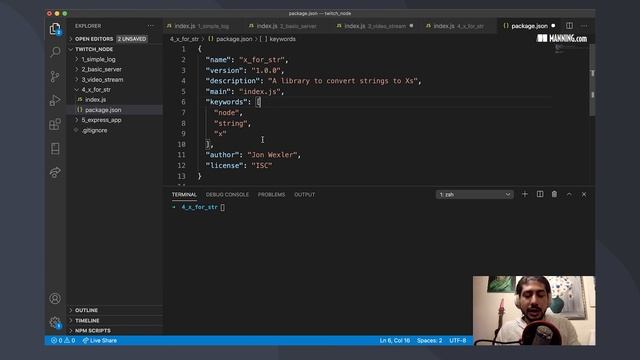Image resolution: width=640 pixels, height=360 pixels.
Task: Click the "author" line in editor
Action: (x=253, y=155)
